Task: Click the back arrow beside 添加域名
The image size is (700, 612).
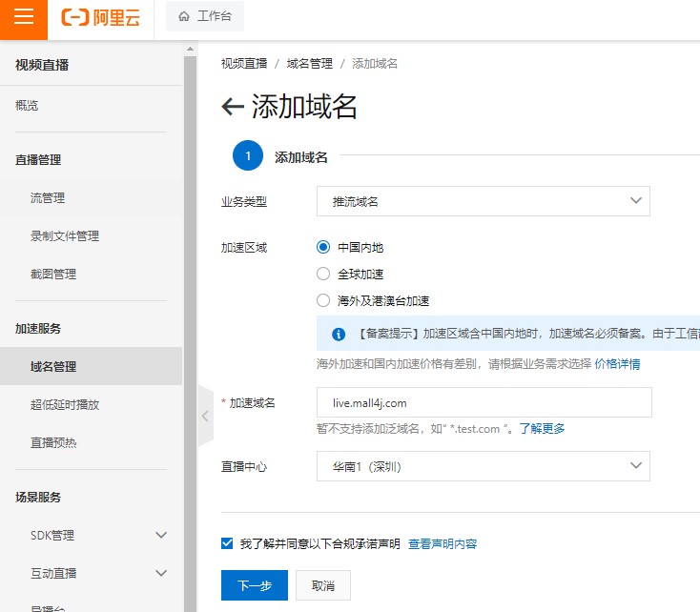Action: (232, 107)
